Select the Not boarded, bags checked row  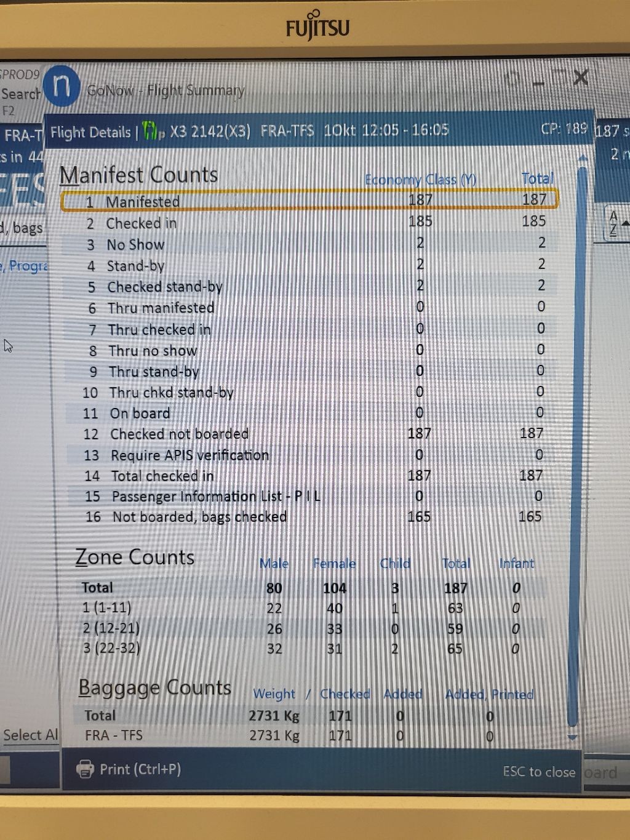tap(199, 516)
